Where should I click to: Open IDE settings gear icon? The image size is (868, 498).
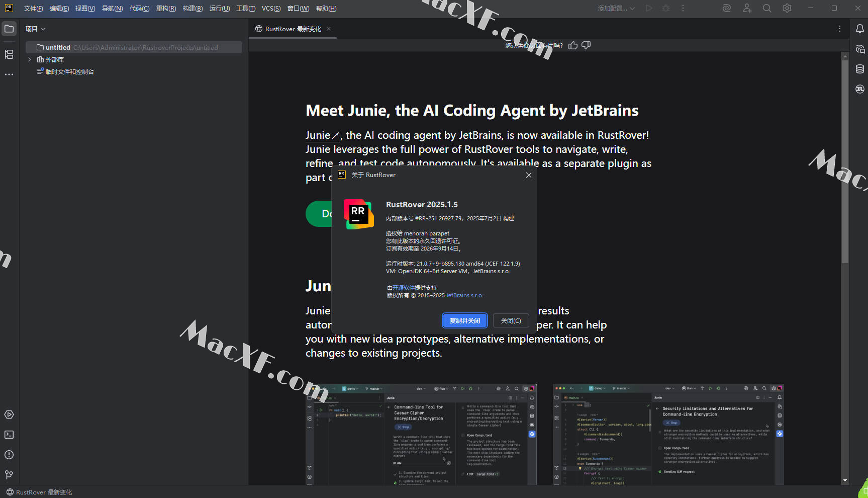(x=787, y=8)
